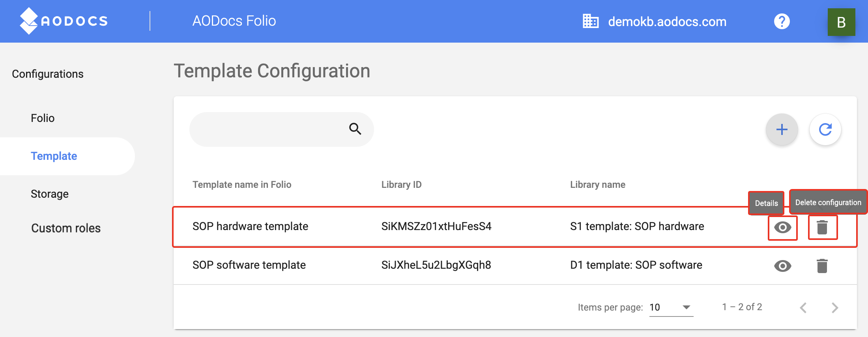
Task: Click the Template Configuration page heading
Action: click(x=272, y=71)
